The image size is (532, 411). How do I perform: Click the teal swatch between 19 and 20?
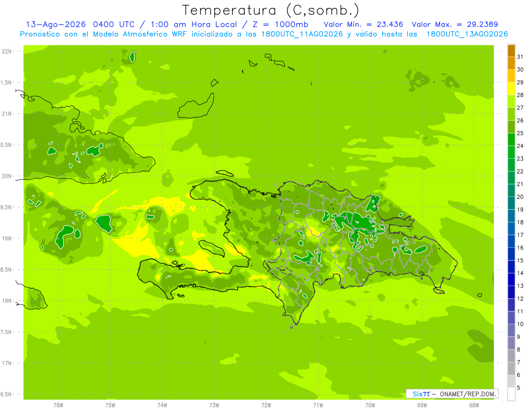pyautogui.click(x=511, y=203)
